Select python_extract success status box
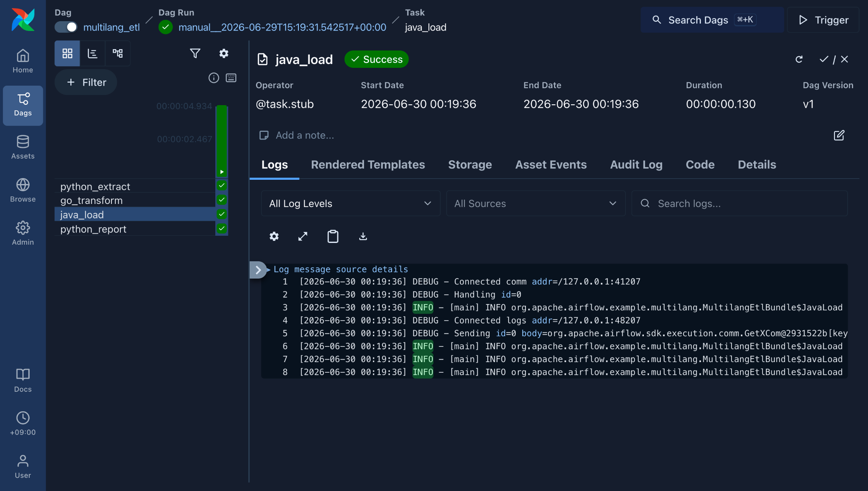This screenshot has height=491, width=868. pos(222,185)
